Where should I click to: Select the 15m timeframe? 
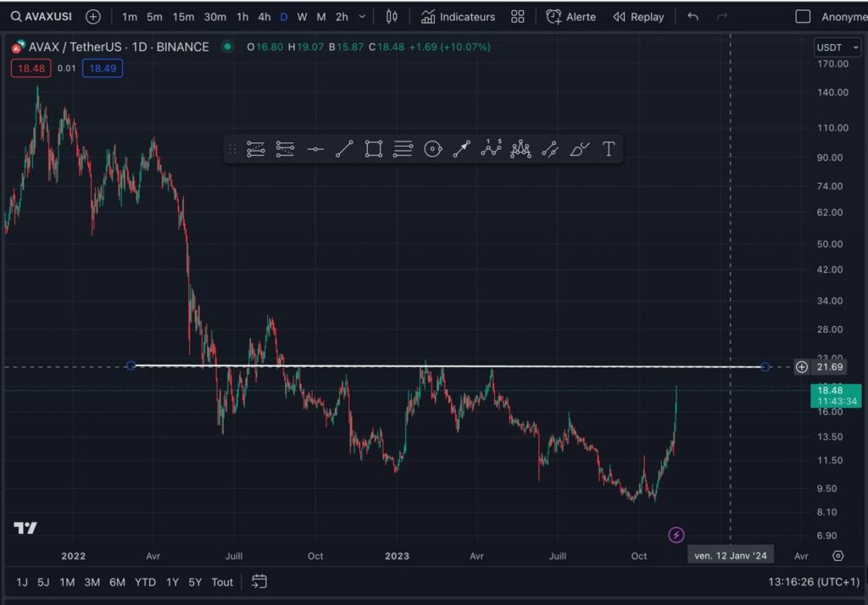[x=183, y=17]
